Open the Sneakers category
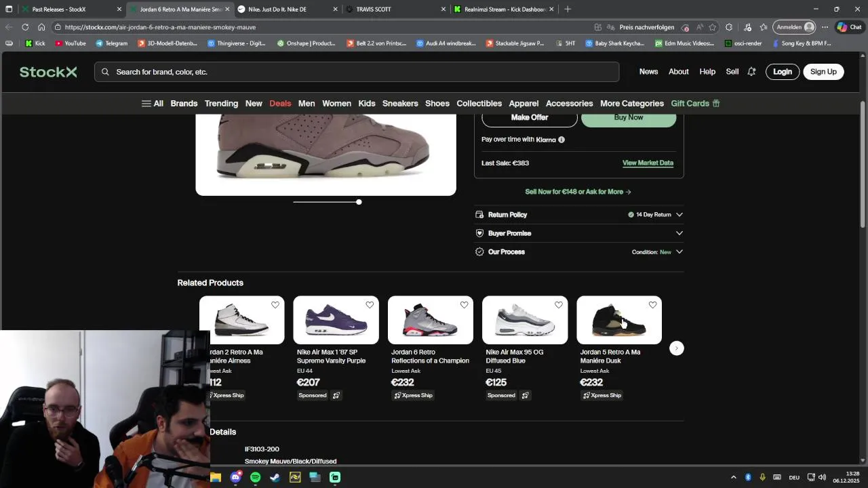The width and height of the screenshot is (868, 488). [x=400, y=104]
